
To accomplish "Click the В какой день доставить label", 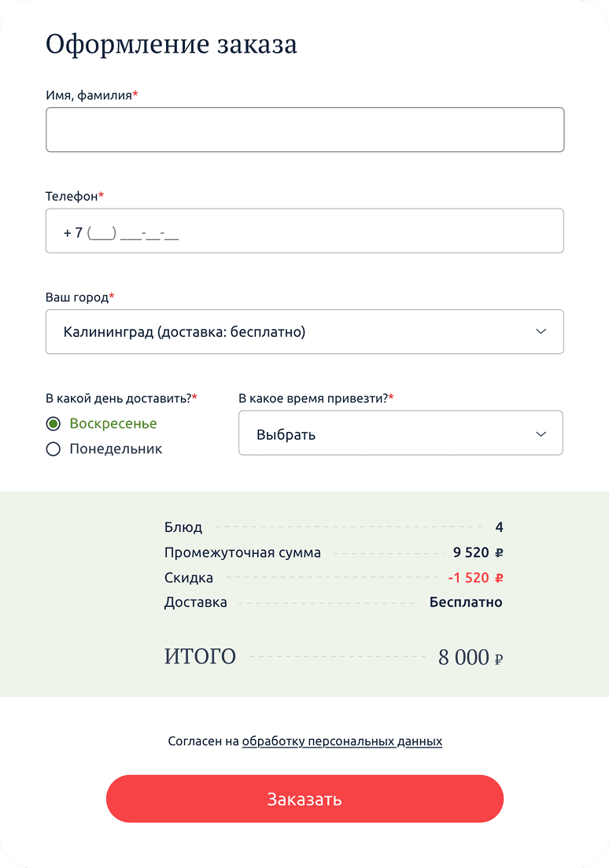I will (x=119, y=398).
